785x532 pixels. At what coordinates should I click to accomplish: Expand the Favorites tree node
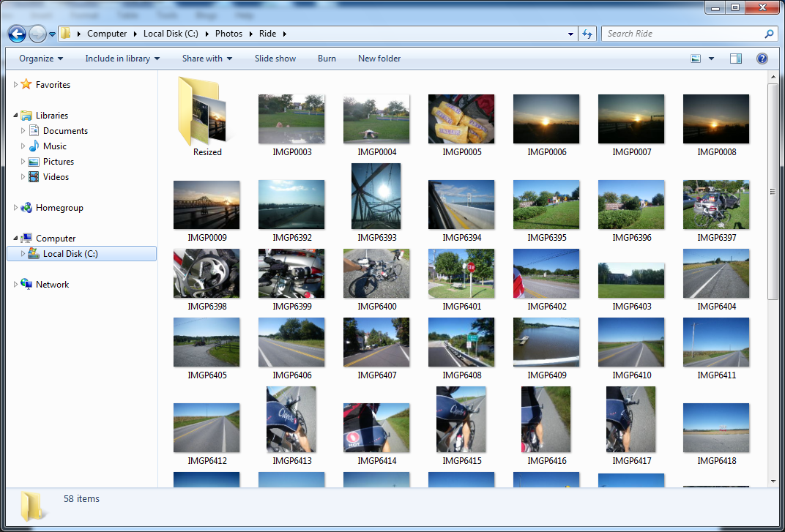[15, 85]
